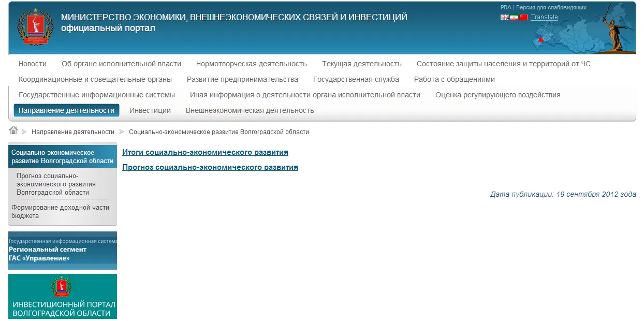This screenshot has height=321, width=644.
Task: Open Работа с обращениями menu item
Action: [x=455, y=79]
